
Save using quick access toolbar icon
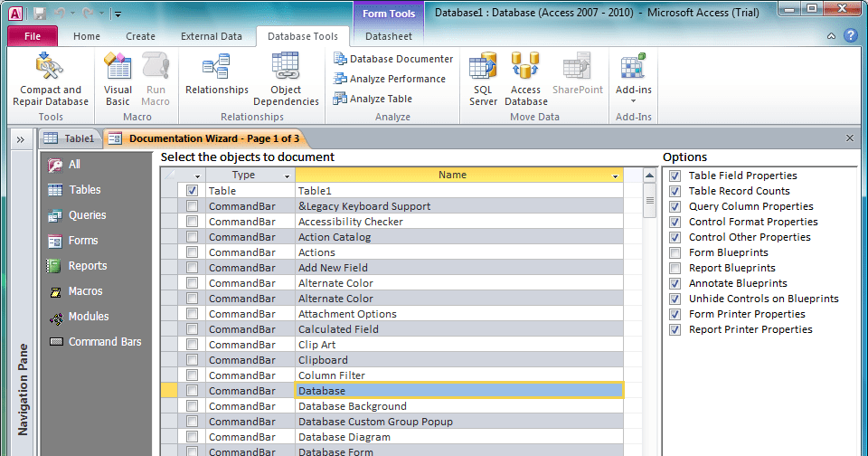click(x=39, y=14)
